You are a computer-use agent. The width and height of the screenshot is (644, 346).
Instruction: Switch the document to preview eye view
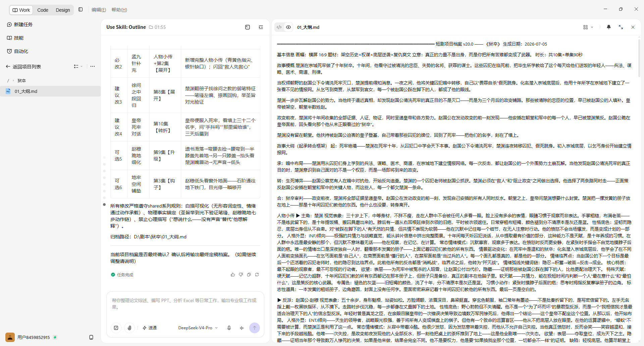click(288, 27)
